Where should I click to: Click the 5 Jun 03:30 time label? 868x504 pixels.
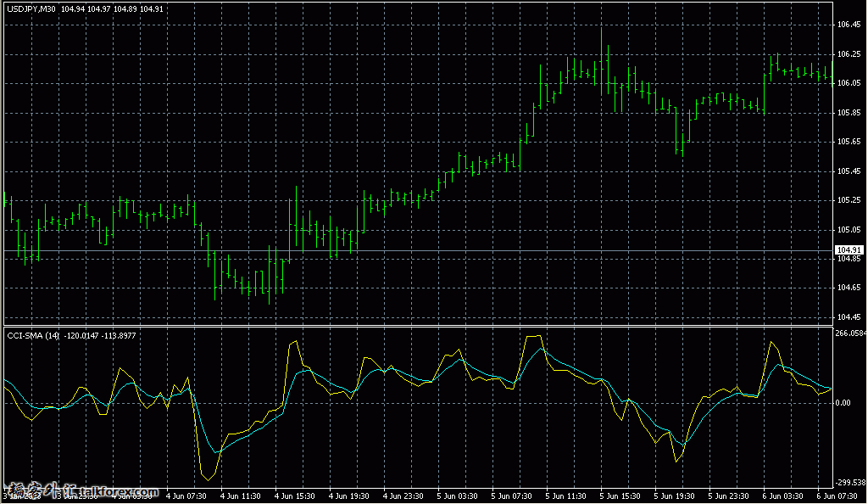(457, 496)
